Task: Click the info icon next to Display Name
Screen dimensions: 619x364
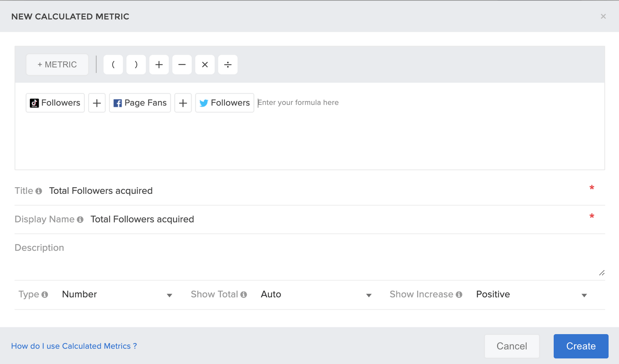Action: [80, 219]
